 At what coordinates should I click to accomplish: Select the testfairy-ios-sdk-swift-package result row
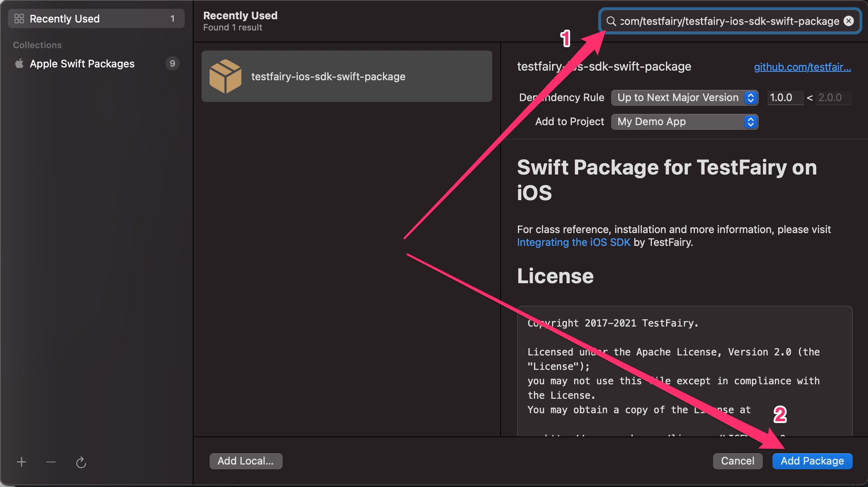click(x=347, y=76)
